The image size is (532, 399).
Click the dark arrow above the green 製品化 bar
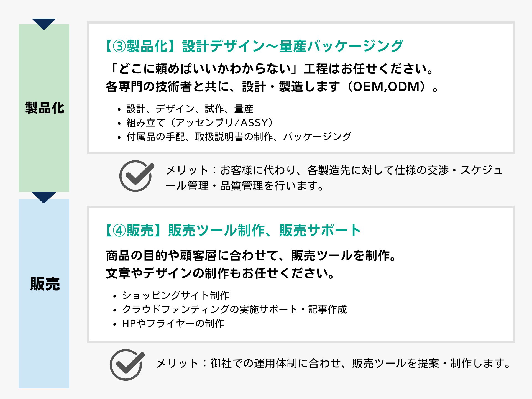pyautogui.click(x=44, y=24)
